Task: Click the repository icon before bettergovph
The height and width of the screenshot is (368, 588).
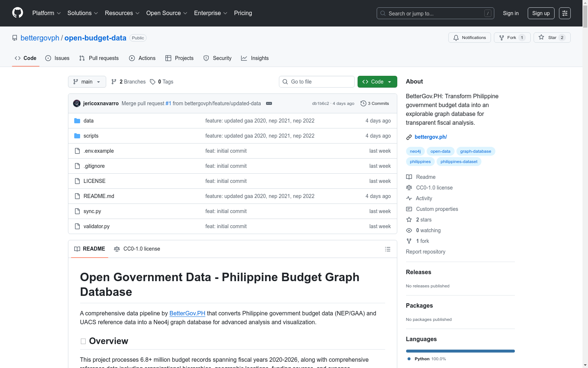Action: [x=15, y=38]
